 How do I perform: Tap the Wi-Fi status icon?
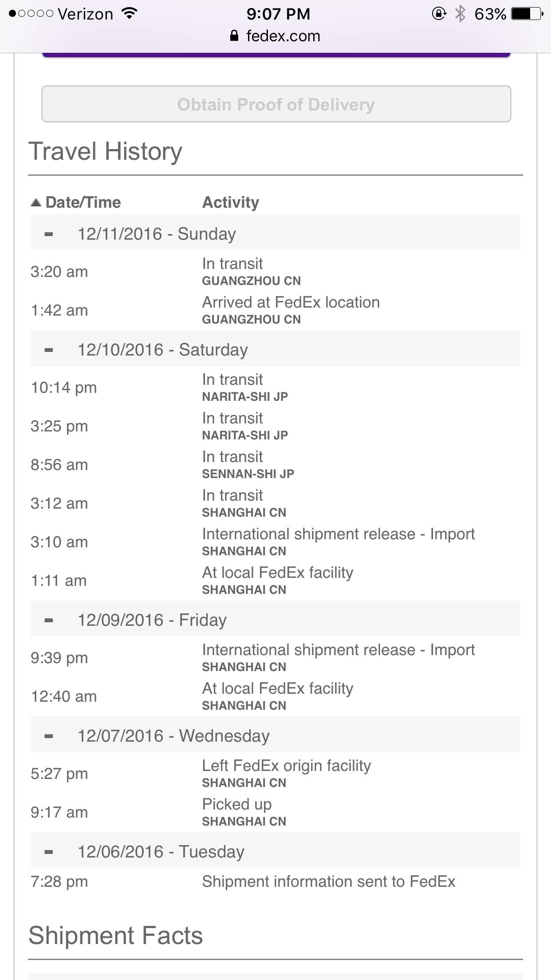point(130,14)
